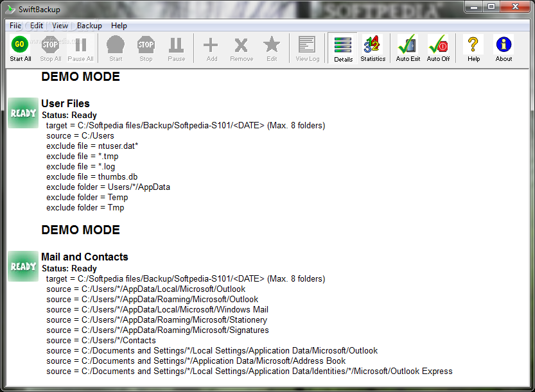Close the SwiftBackup window
Viewport: 535px width, 392px height.
click(515, 7)
